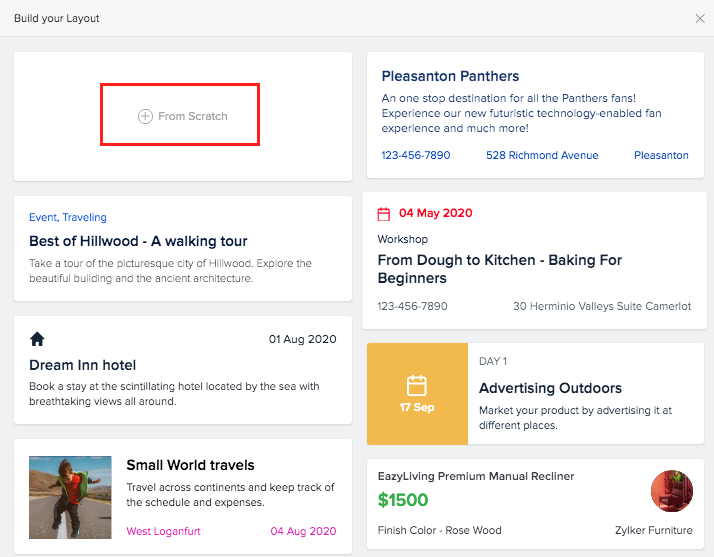Click the $1500 price on recliner card
Screen dimensions: 714x557
click(x=403, y=500)
